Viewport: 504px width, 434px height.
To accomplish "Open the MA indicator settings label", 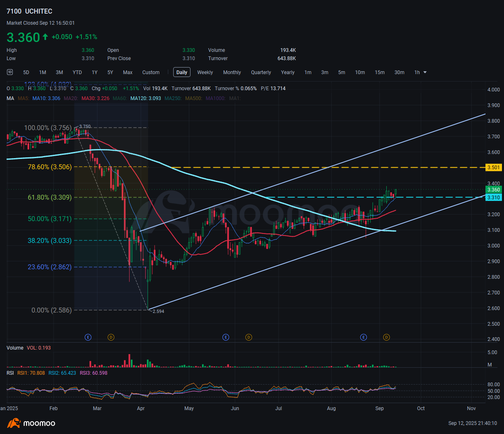I will 10,98.
